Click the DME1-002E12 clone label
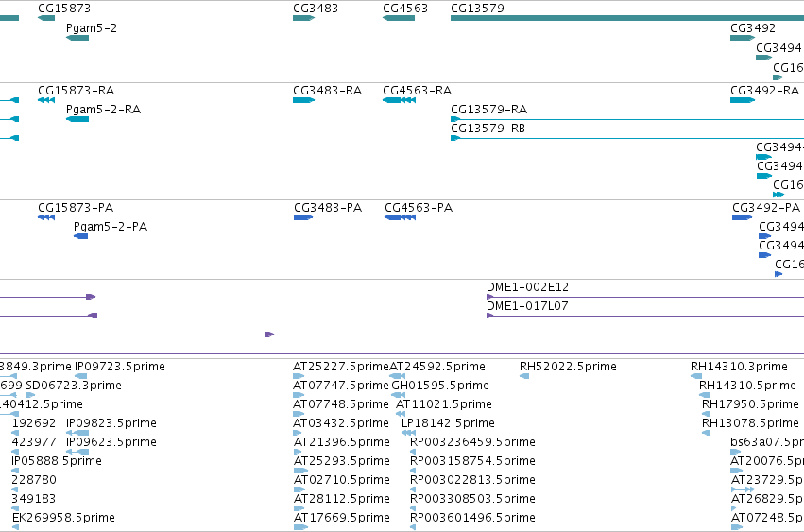Viewport: 804px width, 532px height. click(527, 287)
